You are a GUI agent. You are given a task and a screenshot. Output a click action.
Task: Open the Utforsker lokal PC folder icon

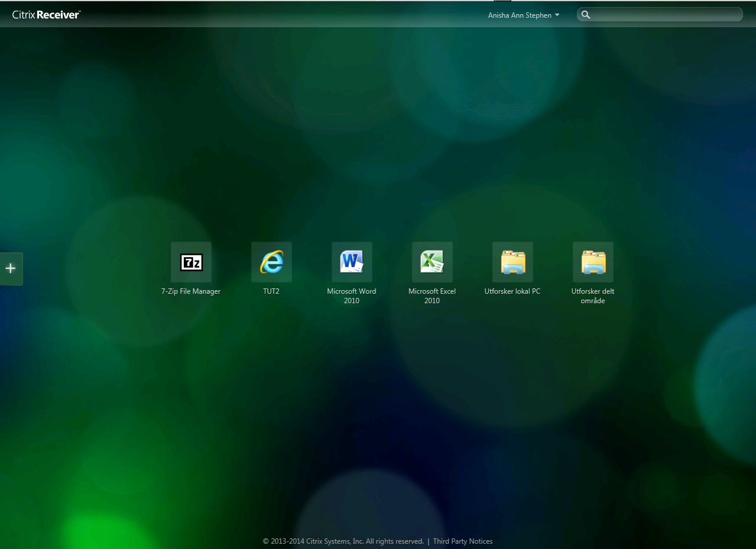click(x=512, y=262)
